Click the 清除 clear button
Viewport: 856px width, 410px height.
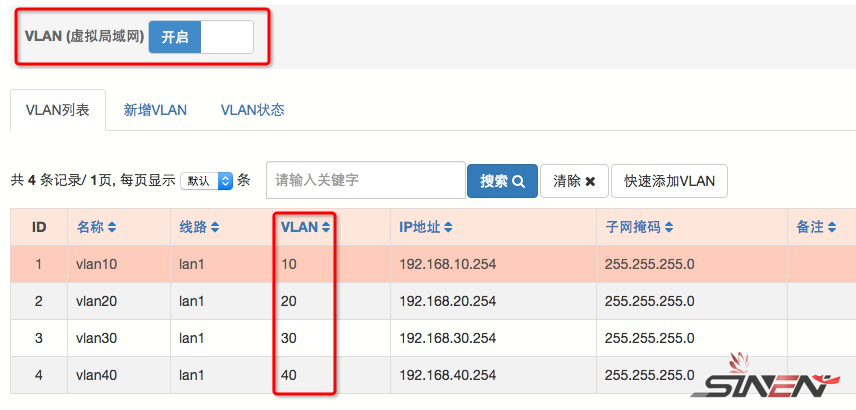pyautogui.click(x=574, y=181)
